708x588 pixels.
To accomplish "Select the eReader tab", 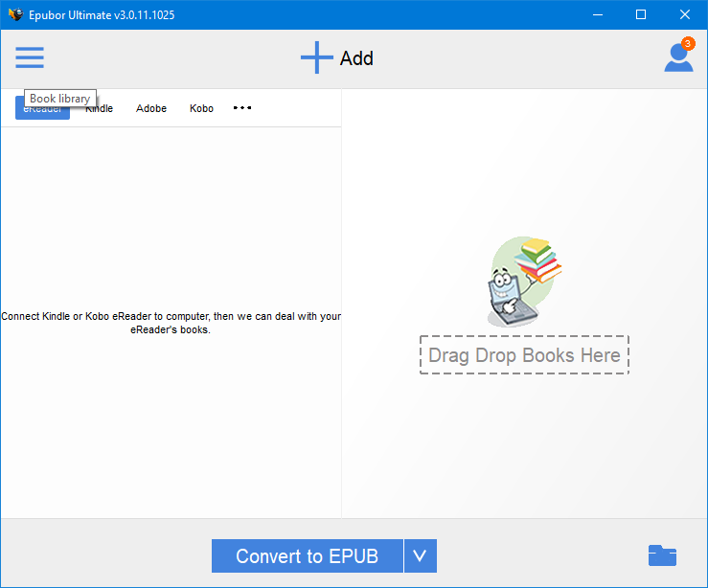I will coord(42,108).
